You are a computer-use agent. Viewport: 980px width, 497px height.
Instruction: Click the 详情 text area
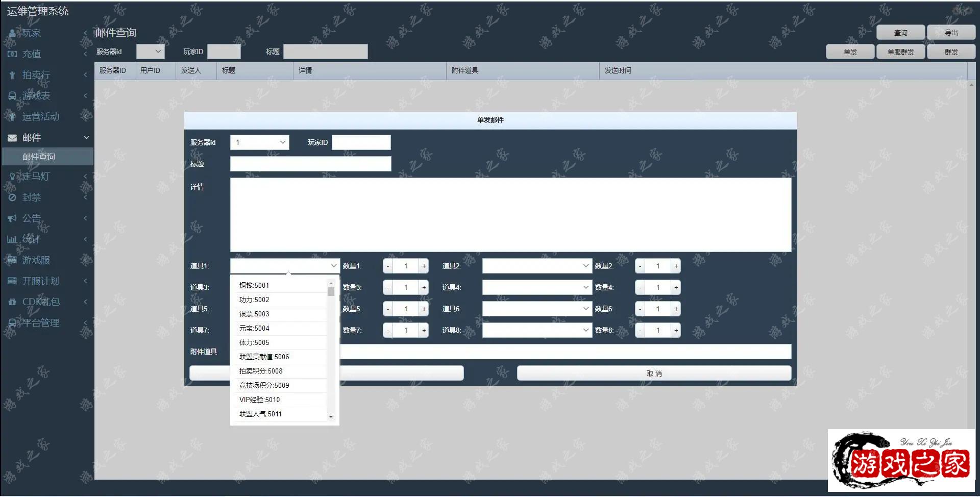pos(510,215)
